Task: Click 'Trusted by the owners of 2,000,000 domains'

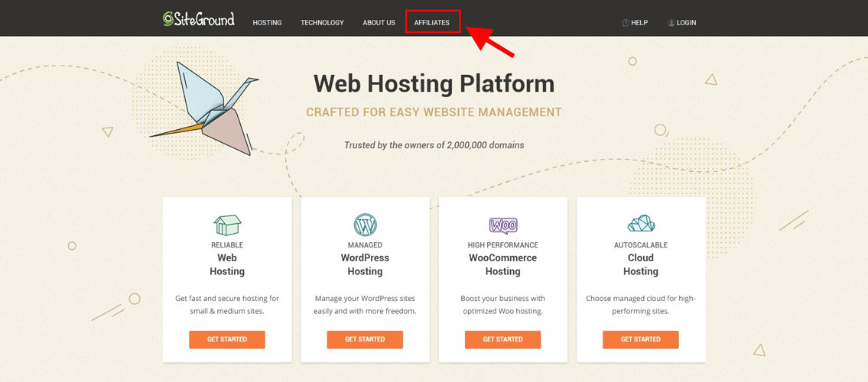Action: [434, 145]
